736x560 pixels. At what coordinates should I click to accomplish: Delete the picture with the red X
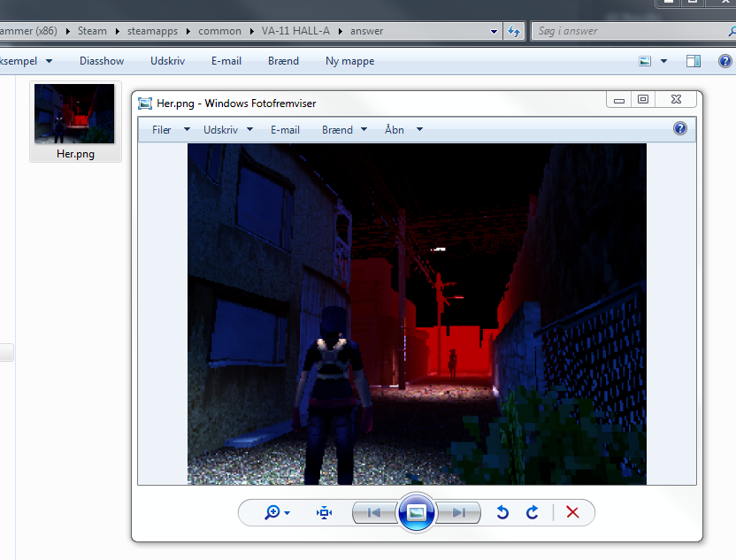572,512
